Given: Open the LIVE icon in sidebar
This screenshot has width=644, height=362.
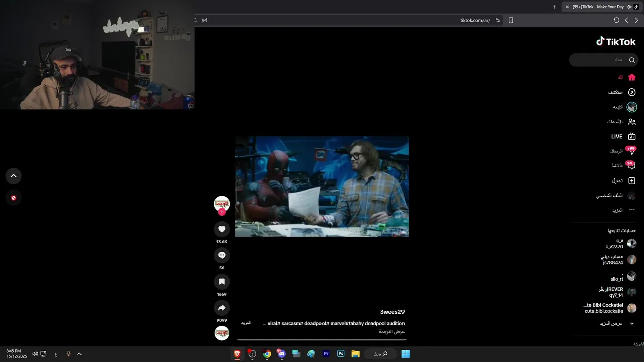Looking at the screenshot, I should pyautogui.click(x=632, y=136).
